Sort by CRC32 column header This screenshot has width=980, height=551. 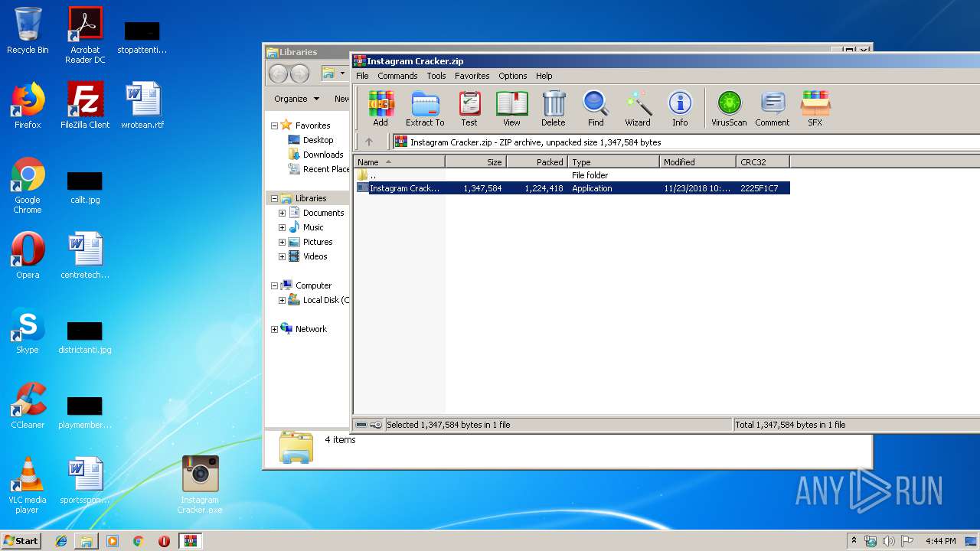pos(763,161)
